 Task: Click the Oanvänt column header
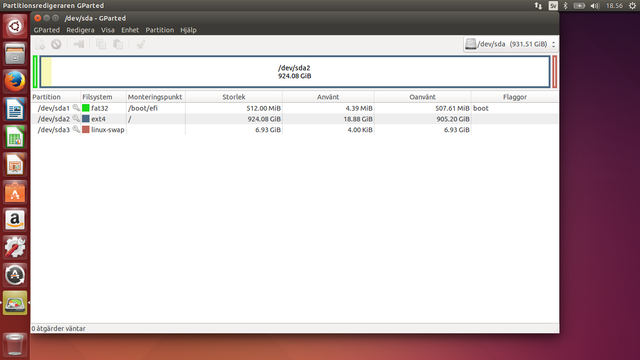pyautogui.click(x=422, y=97)
